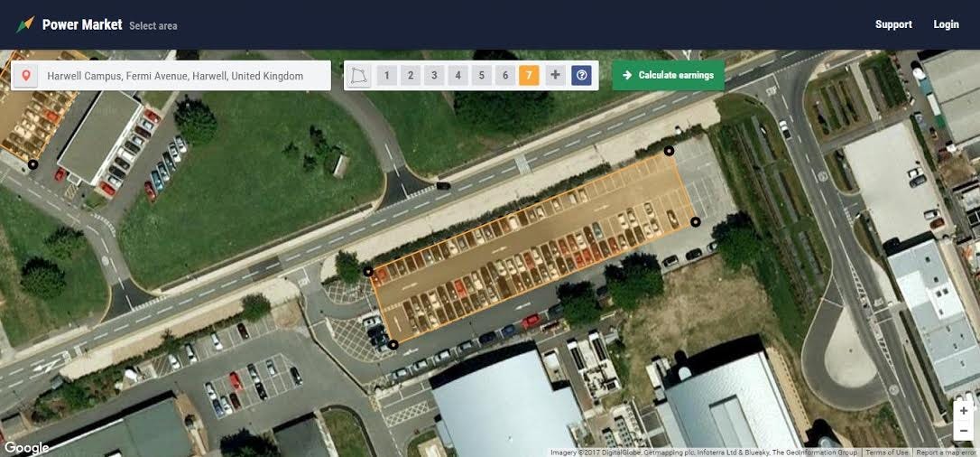Click the polygon's bottom corner handle
The width and height of the screenshot is (980, 457).
point(393,344)
